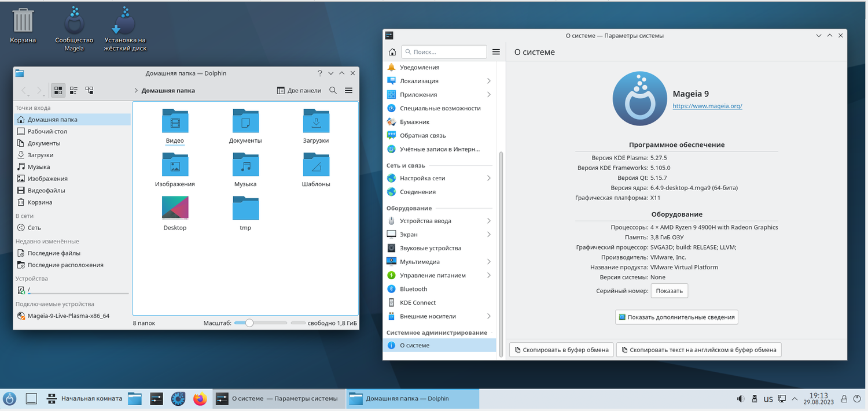Open System Settings hamburger menu

point(496,52)
